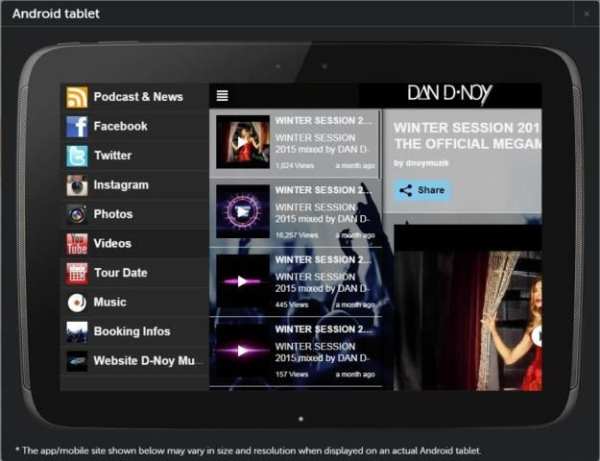Click the large video player preview
This screenshot has height=461, width=600.
point(468,308)
